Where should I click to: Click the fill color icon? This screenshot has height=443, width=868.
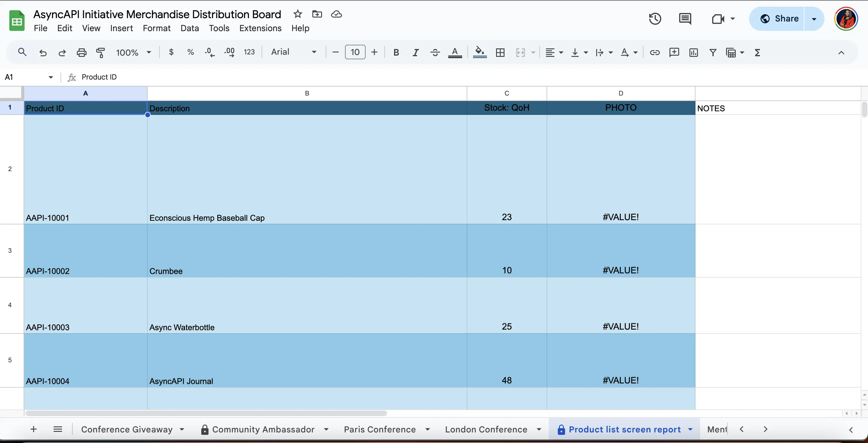click(479, 52)
